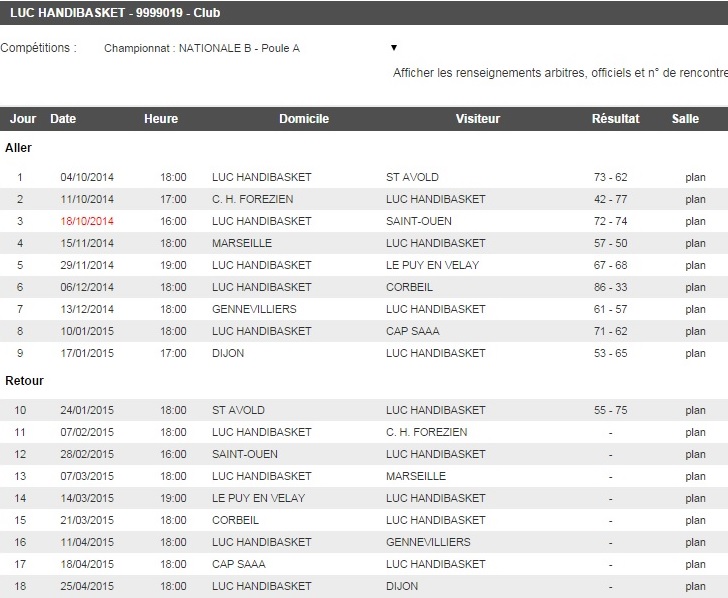Click home team GENNEVILLIERS in row 7
The image size is (728, 598).
coord(254,309)
